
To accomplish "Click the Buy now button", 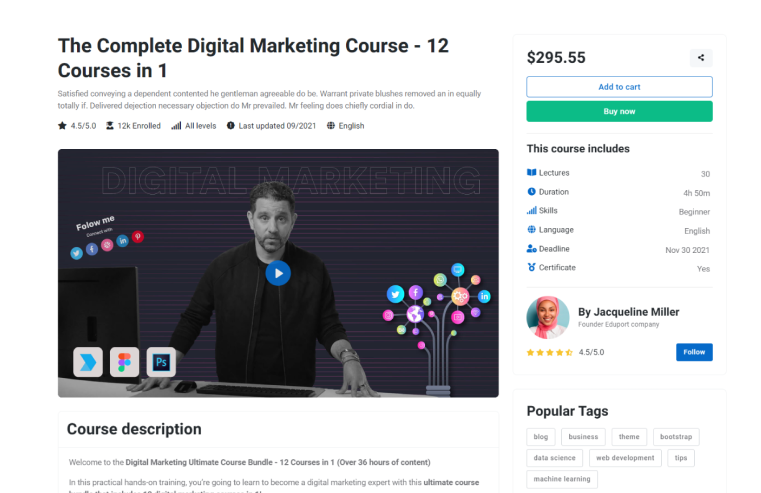I will pyautogui.click(x=619, y=111).
